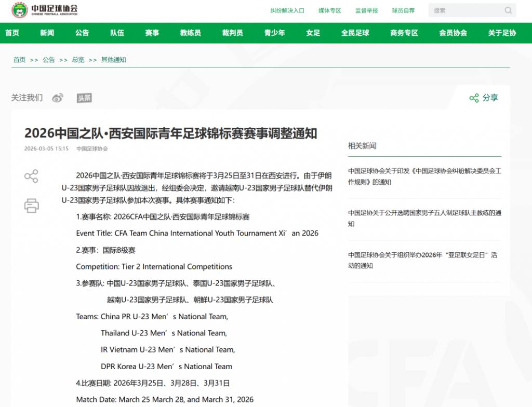Viewport: 532px width, 407px height.
Task: Open the 新闻 navigation menu
Action: (x=47, y=33)
